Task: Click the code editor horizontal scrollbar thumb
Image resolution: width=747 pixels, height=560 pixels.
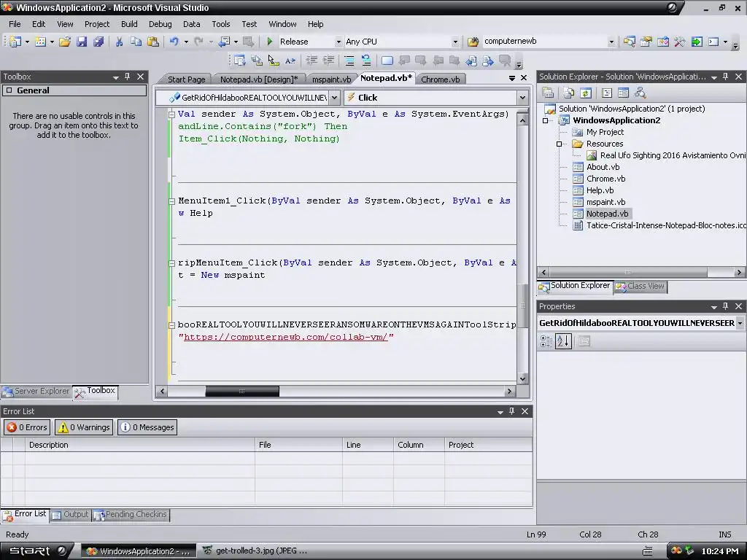Action: click(x=242, y=392)
